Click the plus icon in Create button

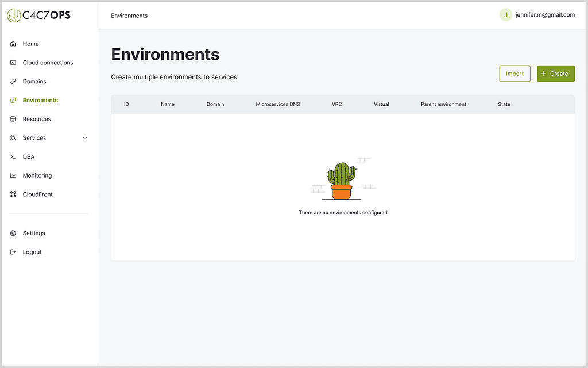click(x=543, y=74)
